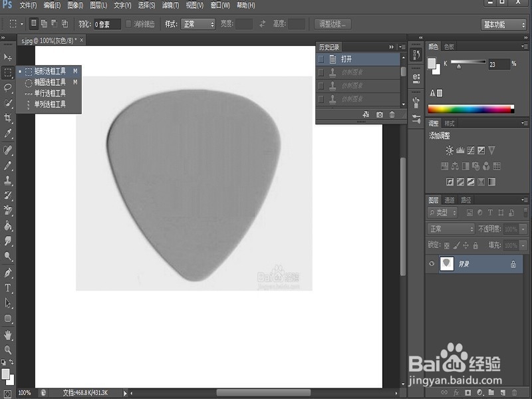This screenshot has height=399, width=532.
Task: Pick a color from the spectrum ramp
Action: click(471, 109)
